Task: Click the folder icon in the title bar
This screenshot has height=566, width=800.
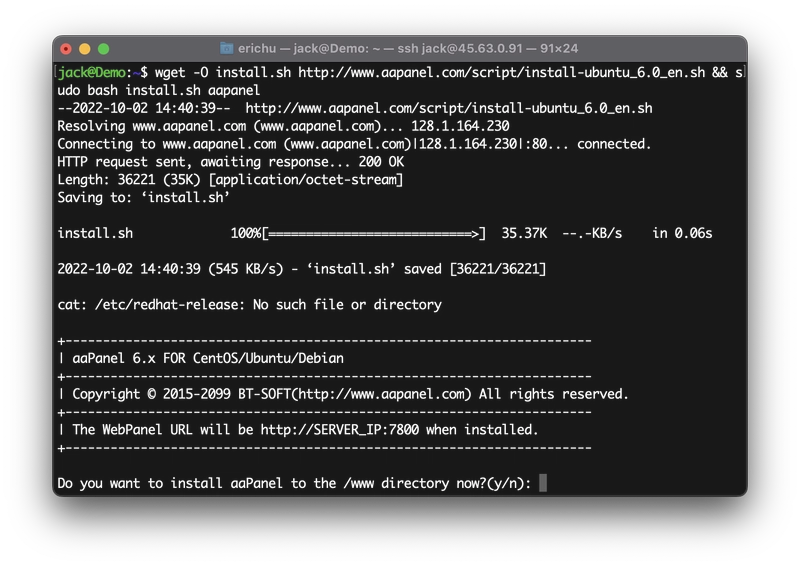Action: pyautogui.click(x=227, y=48)
